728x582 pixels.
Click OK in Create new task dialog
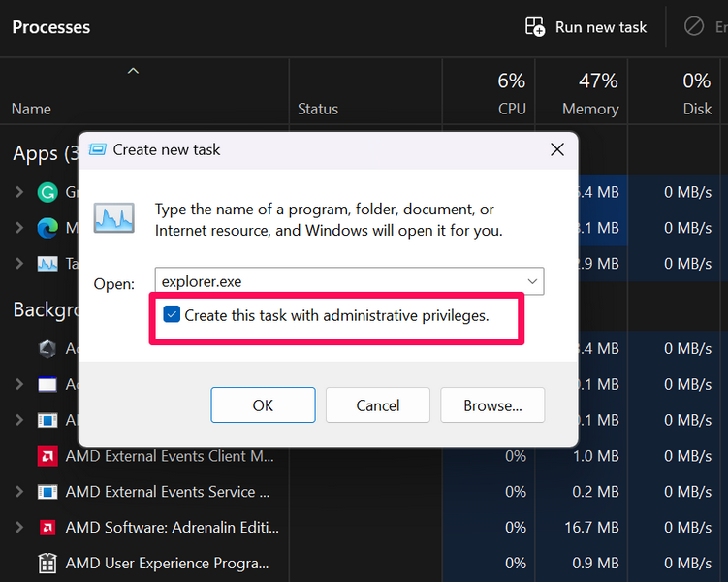[263, 405]
